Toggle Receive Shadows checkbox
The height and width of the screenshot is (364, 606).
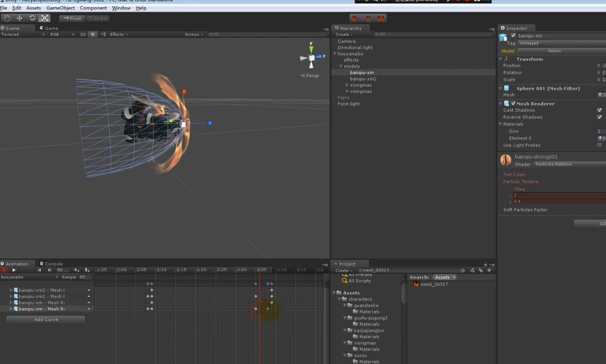click(x=599, y=117)
